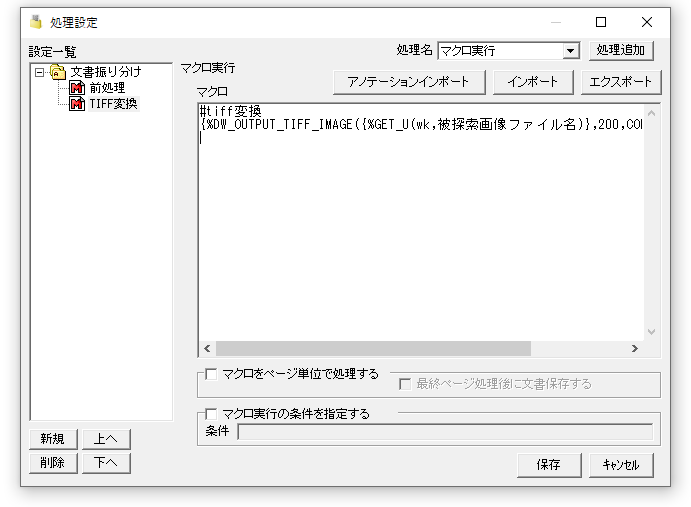Toggle マクロ実行の条件を指定する checkbox
The width and height of the screenshot is (691, 507).
click(211, 414)
